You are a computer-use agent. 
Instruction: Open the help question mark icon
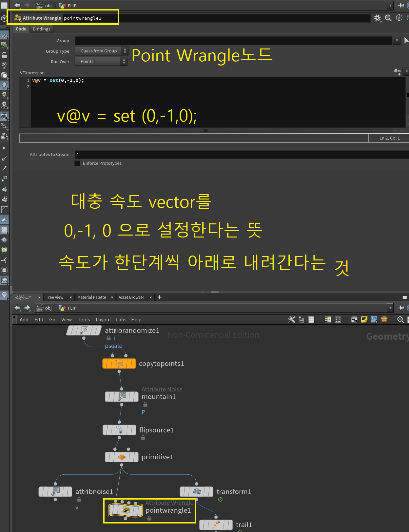click(x=4, y=19)
